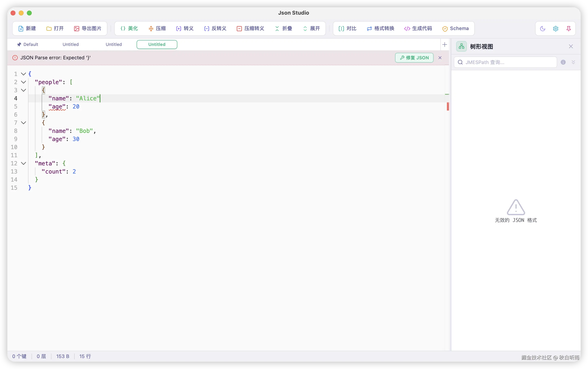Click the value 20 on line 5

[x=76, y=107]
